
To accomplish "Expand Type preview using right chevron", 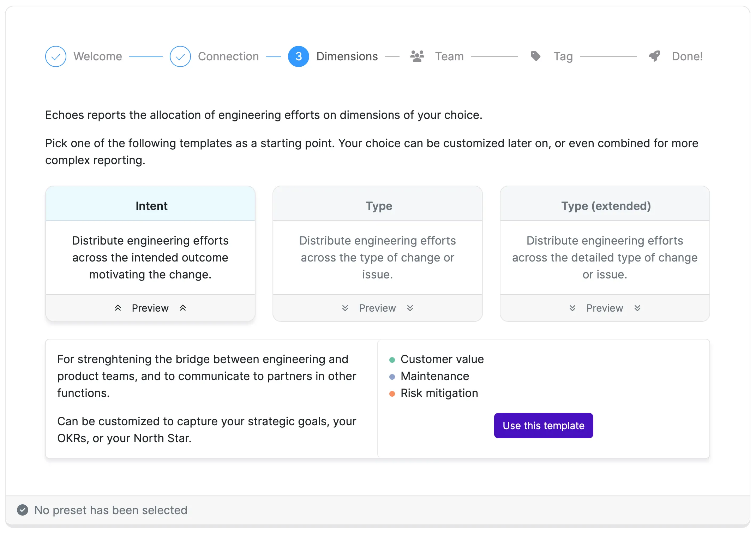I will 410,308.
